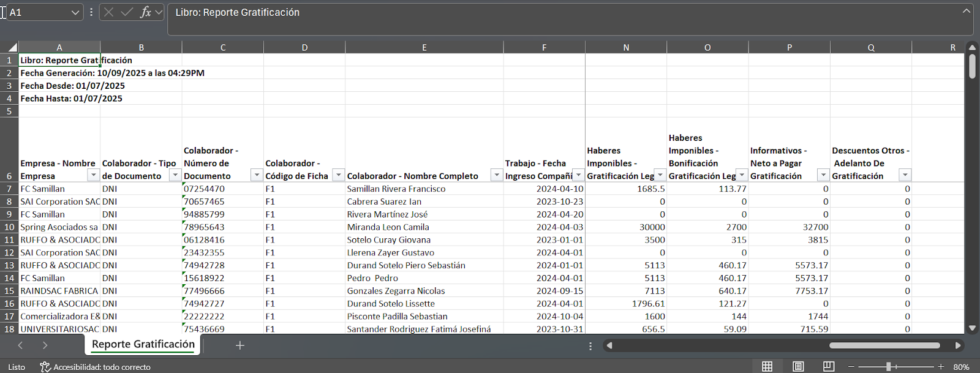Viewport: 980px width, 373px height.
Task: Add a new sheet with plus icon
Action: [240, 345]
